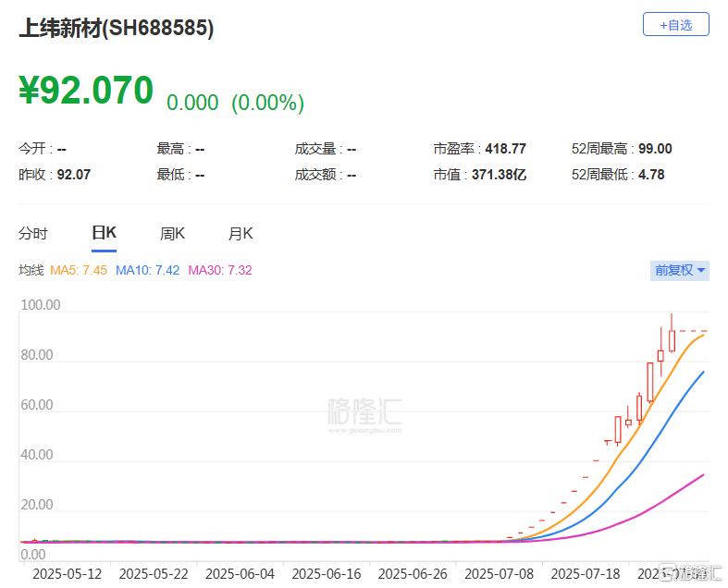Click the 60.00 price axis label
Image resolution: width=728 pixels, height=588 pixels.
(x=37, y=405)
